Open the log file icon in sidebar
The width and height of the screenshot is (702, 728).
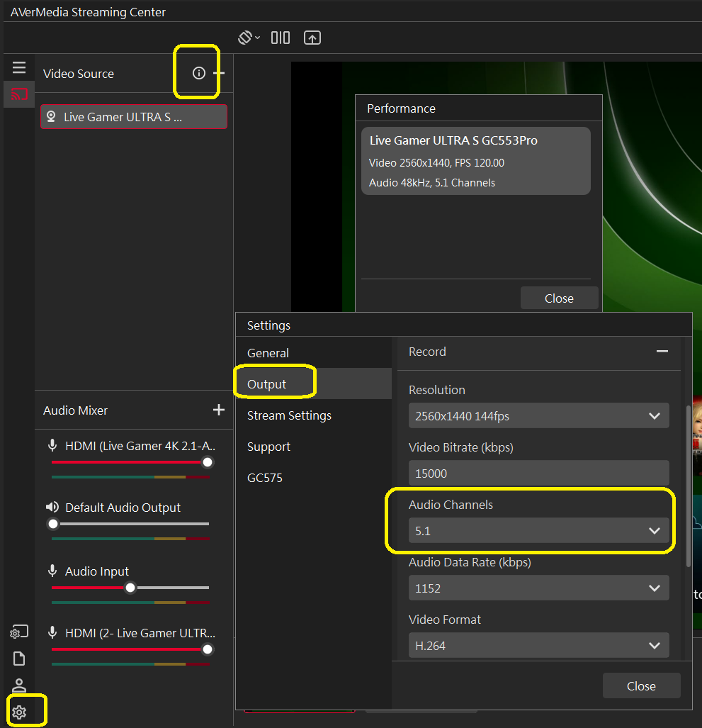(18, 659)
